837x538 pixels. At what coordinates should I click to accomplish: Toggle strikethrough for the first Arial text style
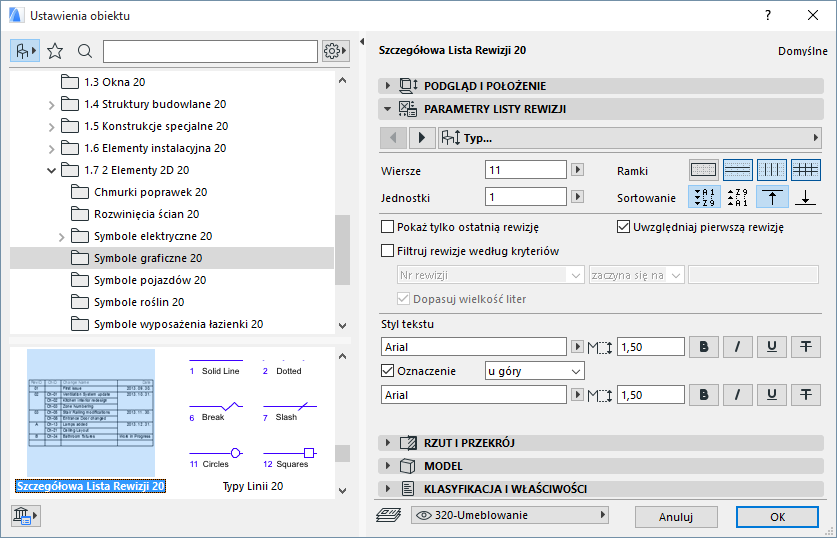pyautogui.click(x=806, y=347)
